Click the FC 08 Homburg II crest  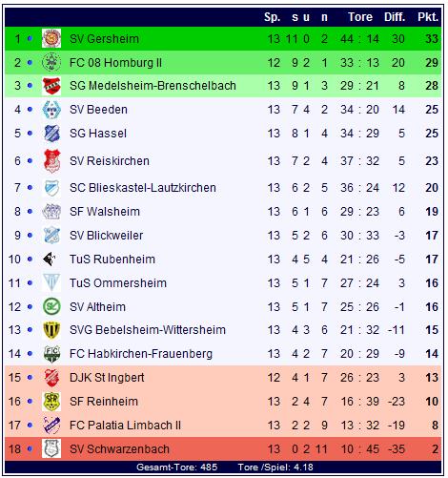pyautogui.click(x=51, y=62)
